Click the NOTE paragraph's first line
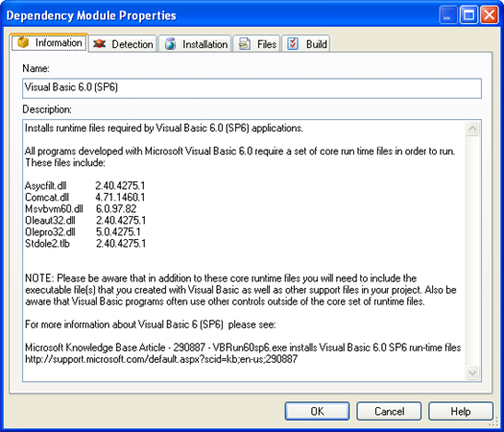The image size is (504, 432). click(221, 278)
